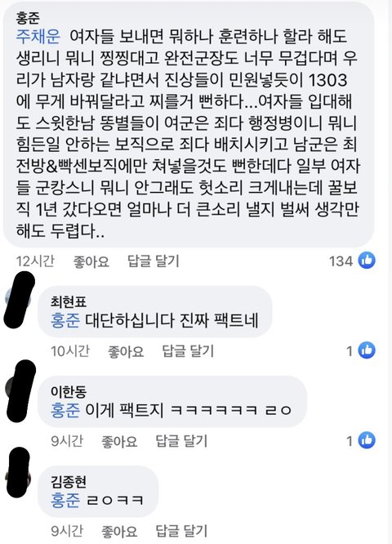The height and width of the screenshot is (544, 392).
Task: Click like reaction icon on 최현표's reply
Action: (367, 350)
